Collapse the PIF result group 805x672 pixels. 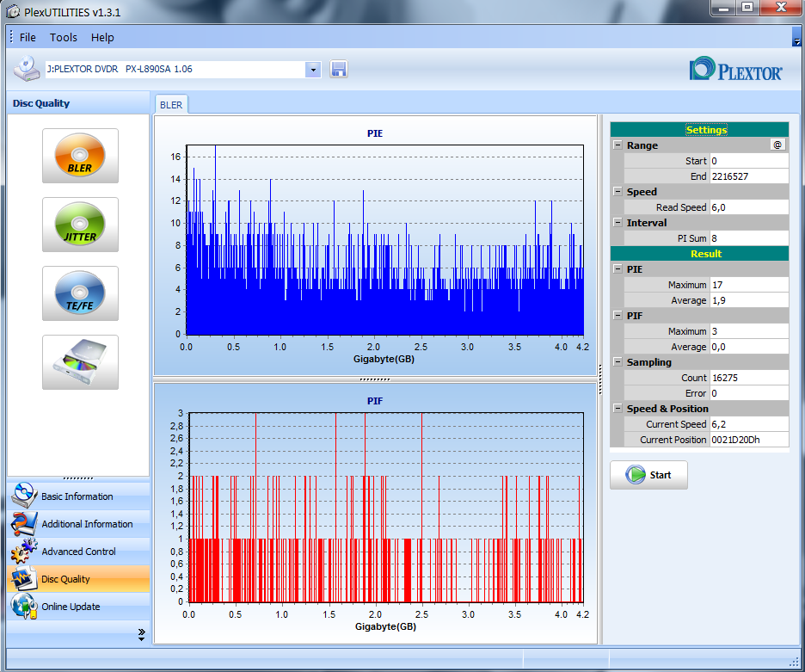618,315
